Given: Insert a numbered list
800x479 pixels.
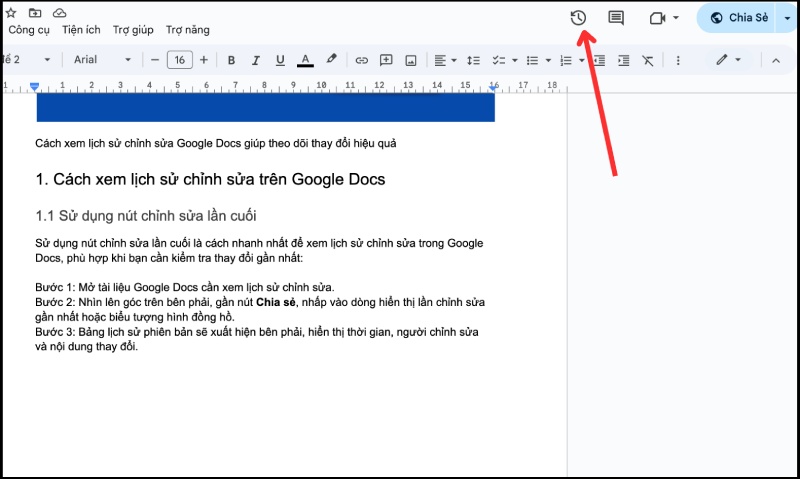Looking at the screenshot, I should pos(566,61).
